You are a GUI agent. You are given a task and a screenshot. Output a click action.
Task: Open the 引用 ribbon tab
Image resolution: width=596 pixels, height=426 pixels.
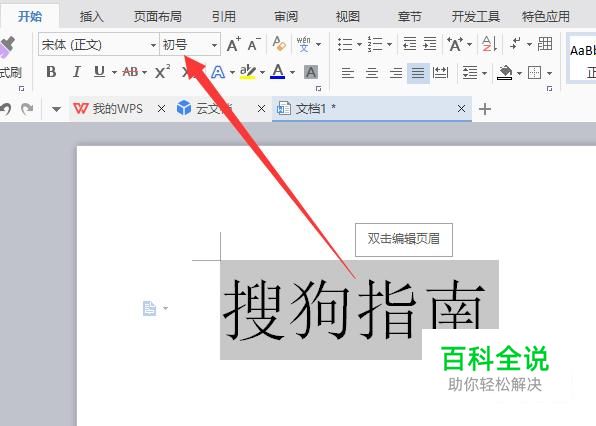pos(224,16)
